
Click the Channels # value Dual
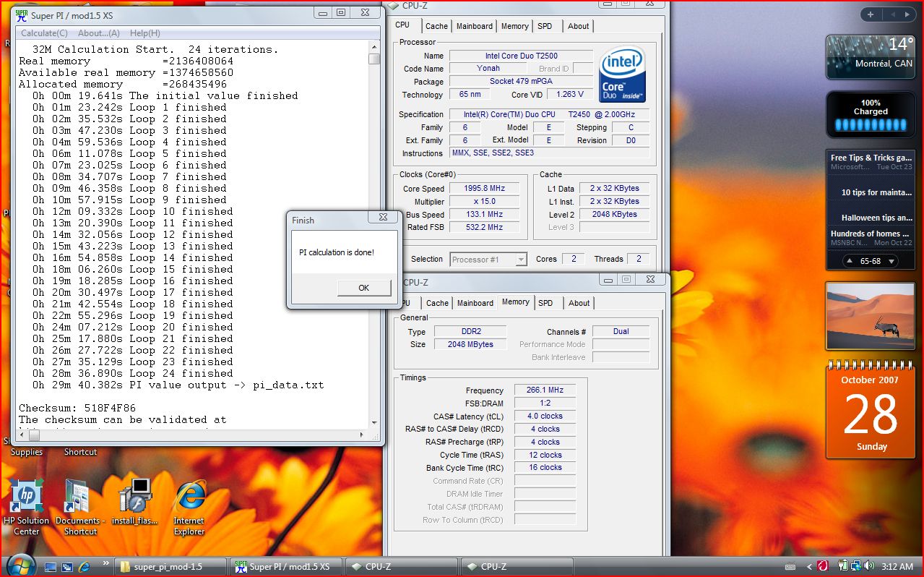(x=621, y=331)
